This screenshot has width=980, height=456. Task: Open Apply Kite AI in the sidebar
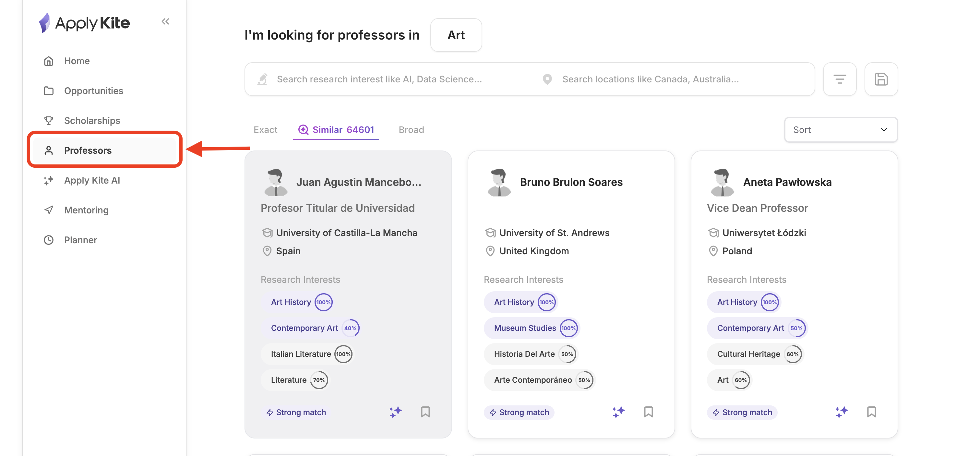pyautogui.click(x=92, y=180)
